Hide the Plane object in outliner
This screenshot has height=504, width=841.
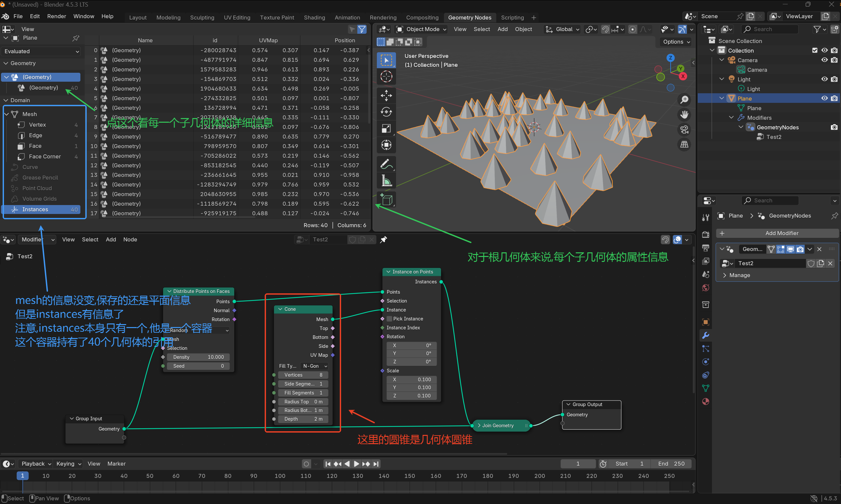click(x=824, y=99)
